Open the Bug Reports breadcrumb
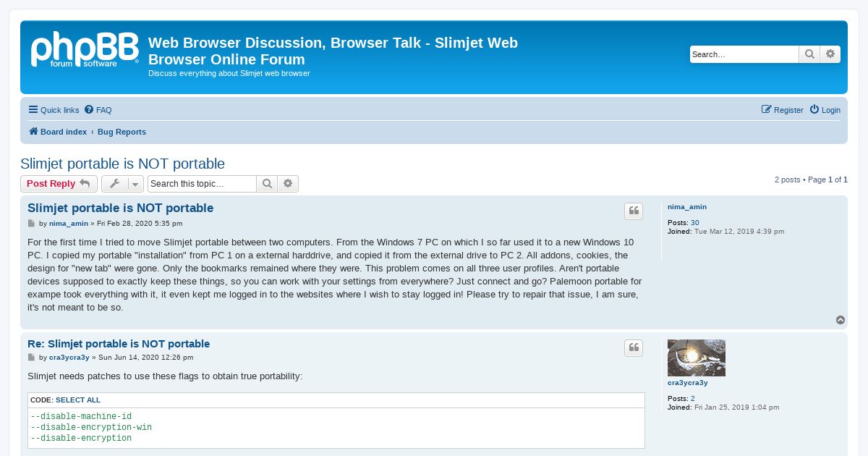Screen dimensions: 868x456 (122, 132)
